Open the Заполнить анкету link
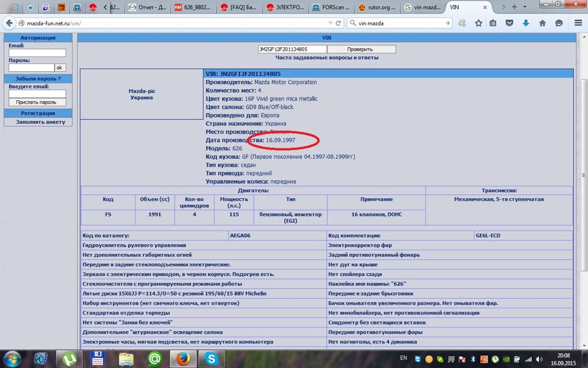The image size is (588, 368). [40, 121]
